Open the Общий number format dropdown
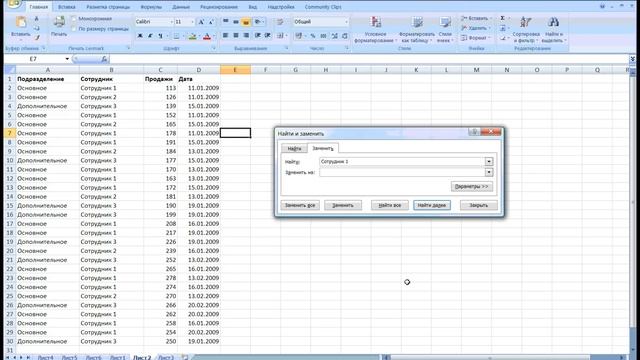The width and height of the screenshot is (640, 360). pyautogui.click(x=347, y=22)
